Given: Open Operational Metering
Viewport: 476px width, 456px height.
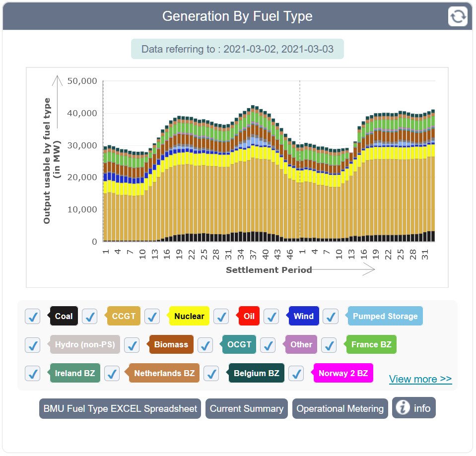Looking at the screenshot, I should tap(340, 409).
